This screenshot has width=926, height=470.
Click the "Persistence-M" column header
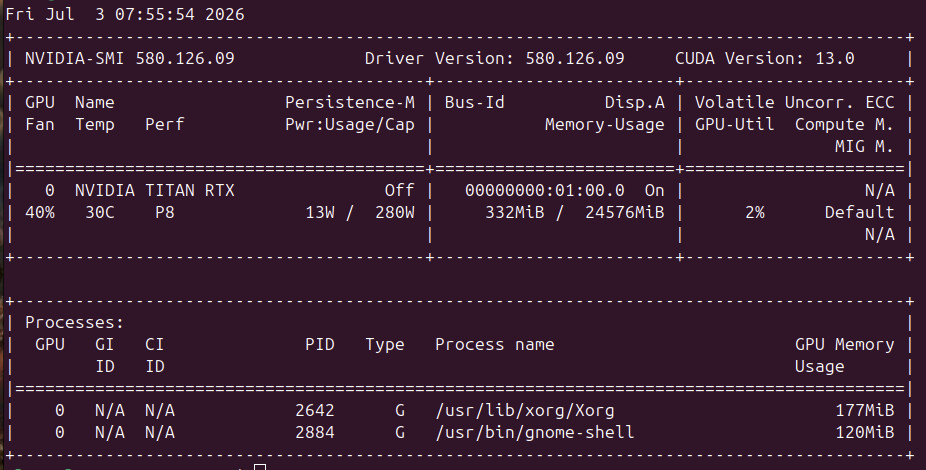pyautogui.click(x=350, y=103)
